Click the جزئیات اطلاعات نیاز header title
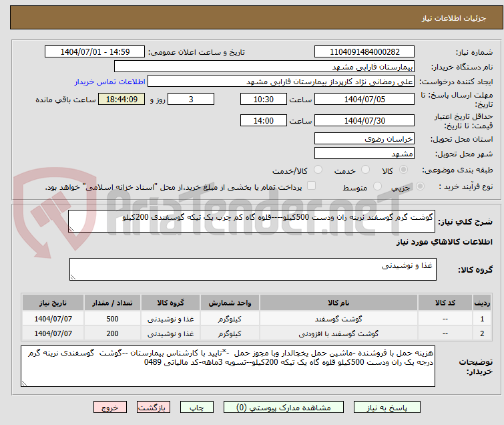Image resolution: width=504 pixels, height=425 pixels. (x=454, y=18)
